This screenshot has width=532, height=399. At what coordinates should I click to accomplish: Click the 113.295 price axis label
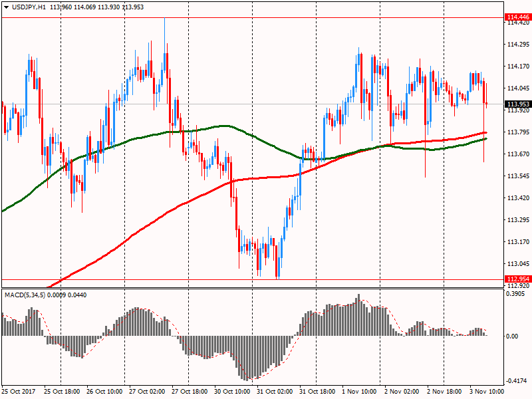[x=518, y=220]
